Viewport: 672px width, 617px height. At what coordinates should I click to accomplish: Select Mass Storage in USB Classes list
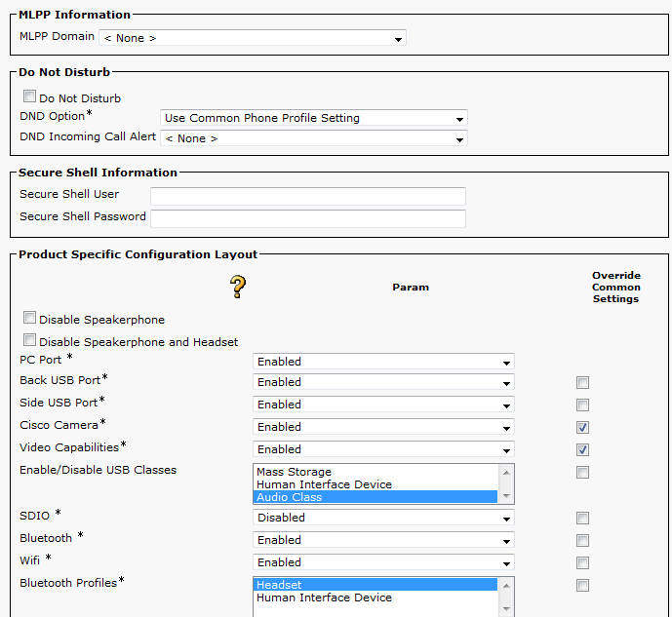tap(295, 472)
